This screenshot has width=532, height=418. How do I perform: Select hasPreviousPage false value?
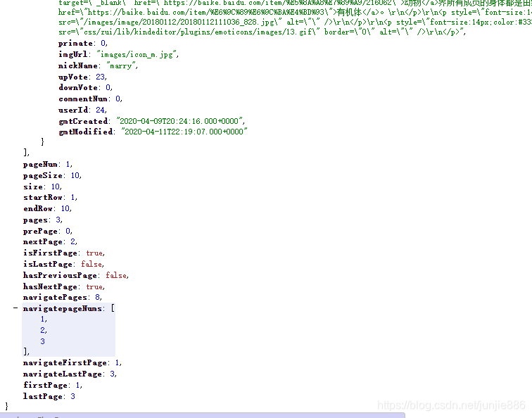tap(115, 275)
